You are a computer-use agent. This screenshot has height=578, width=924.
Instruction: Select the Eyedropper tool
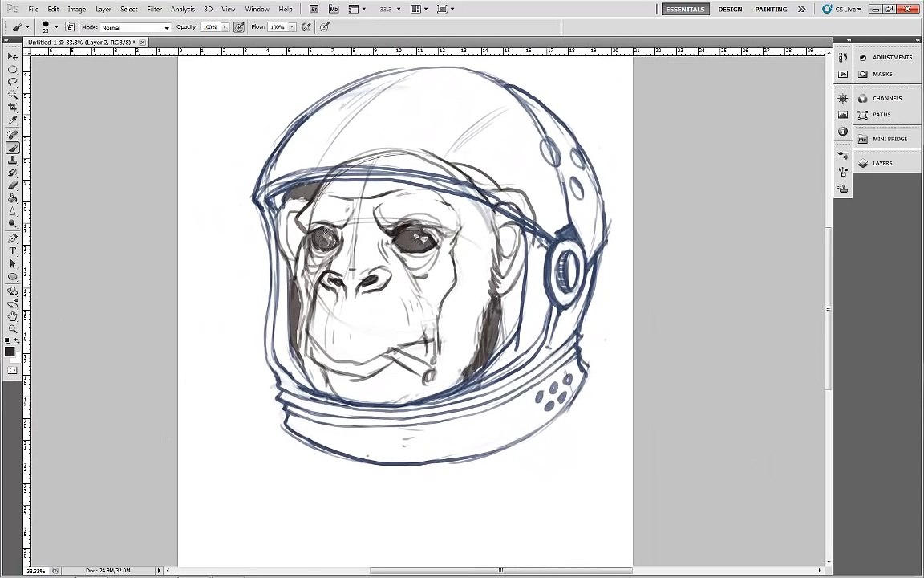coord(12,120)
